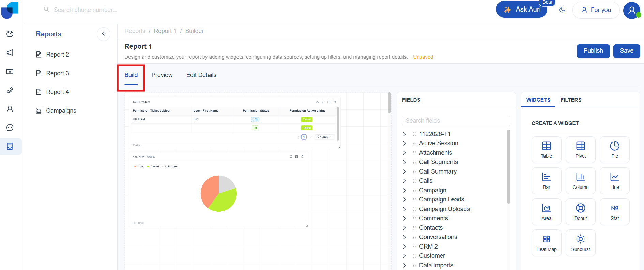The width and height of the screenshot is (644, 270).
Task: Delete the PIECHART widget
Action: pyautogui.click(x=302, y=157)
